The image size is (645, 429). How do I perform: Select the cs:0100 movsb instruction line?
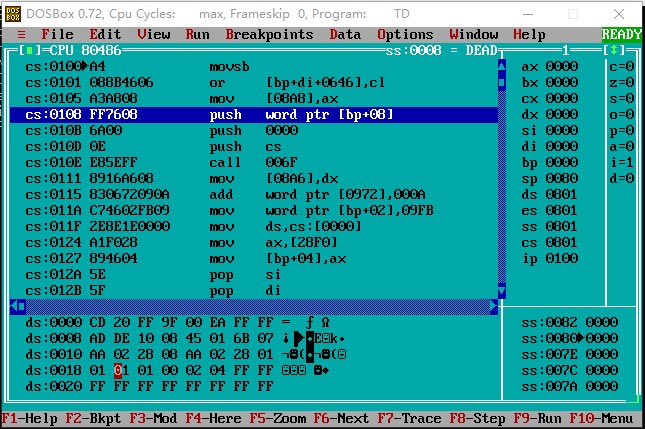point(254,66)
